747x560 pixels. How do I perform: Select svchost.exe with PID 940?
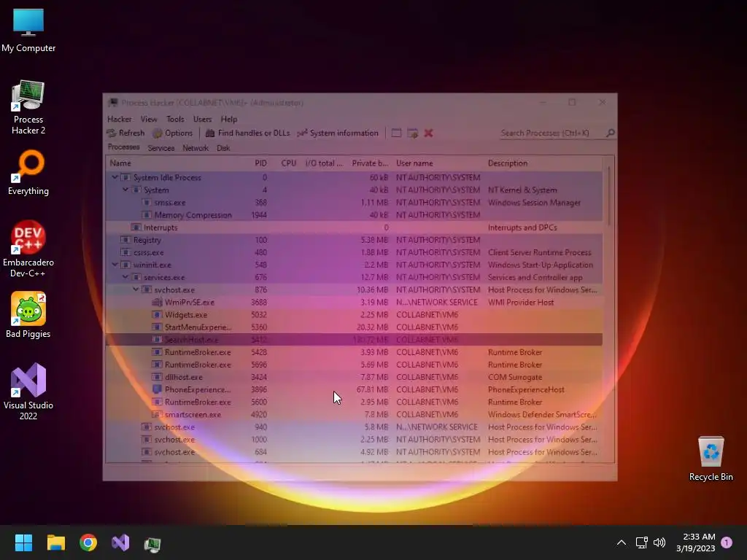click(354, 427)
